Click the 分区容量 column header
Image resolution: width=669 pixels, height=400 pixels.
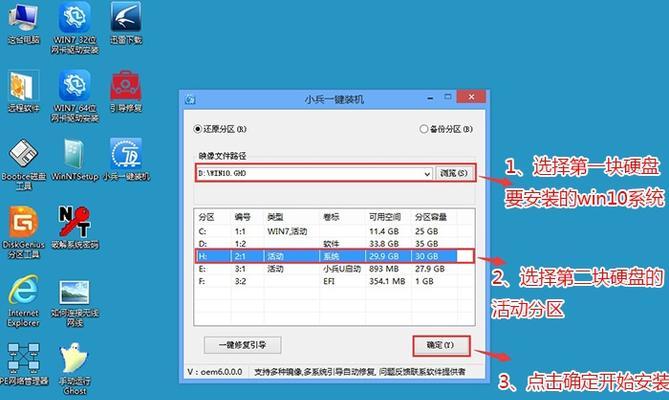(x=431, y=217)
